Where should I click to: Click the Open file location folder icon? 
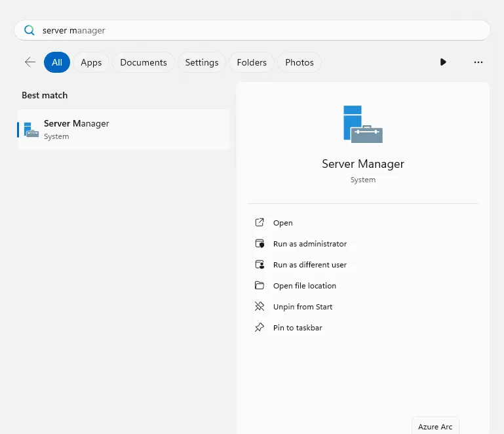coord(260,285)
